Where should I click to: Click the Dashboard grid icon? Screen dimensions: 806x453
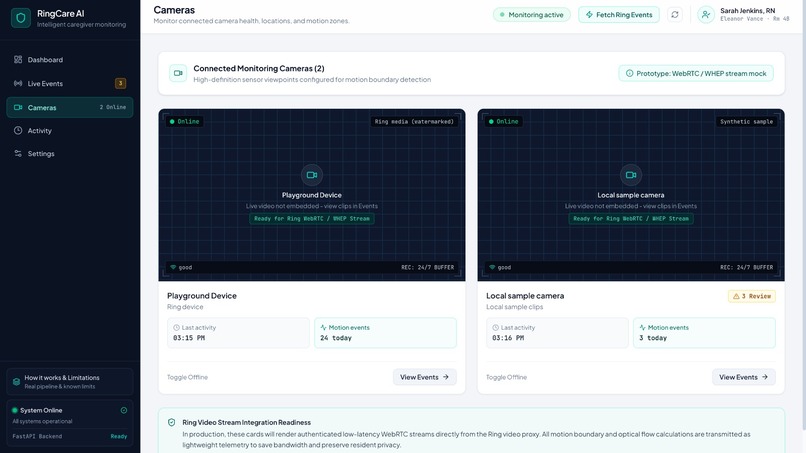18,60
